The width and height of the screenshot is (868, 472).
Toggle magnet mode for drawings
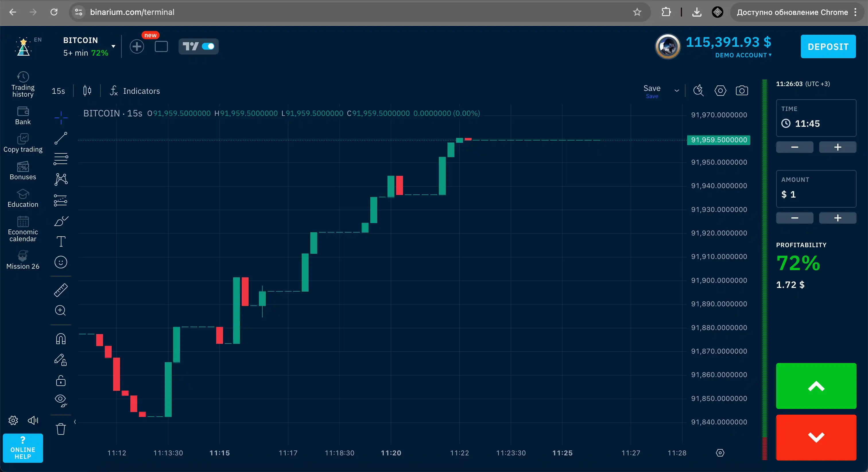(x=61, y=339)
